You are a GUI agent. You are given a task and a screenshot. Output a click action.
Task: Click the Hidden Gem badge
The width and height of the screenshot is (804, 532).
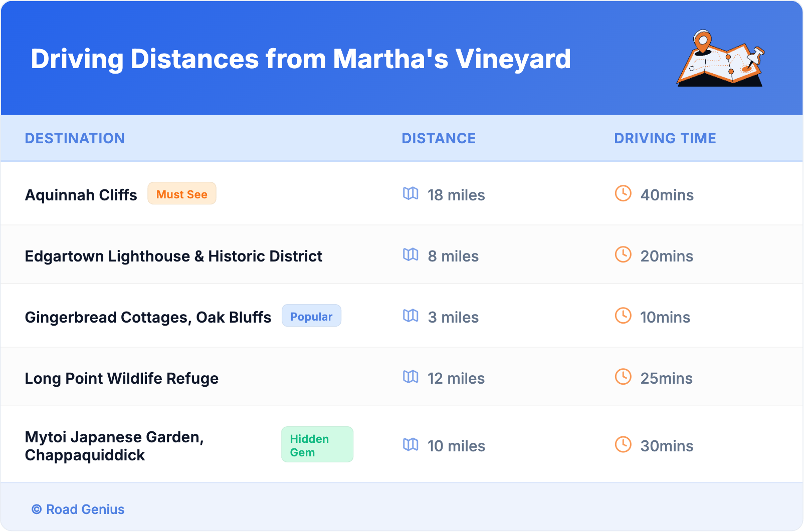[317, 445]
